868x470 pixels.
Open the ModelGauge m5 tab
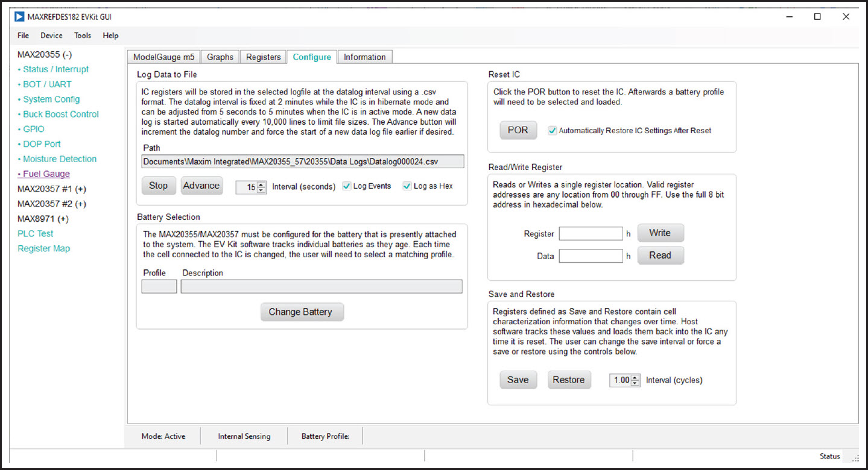point(163,57)
